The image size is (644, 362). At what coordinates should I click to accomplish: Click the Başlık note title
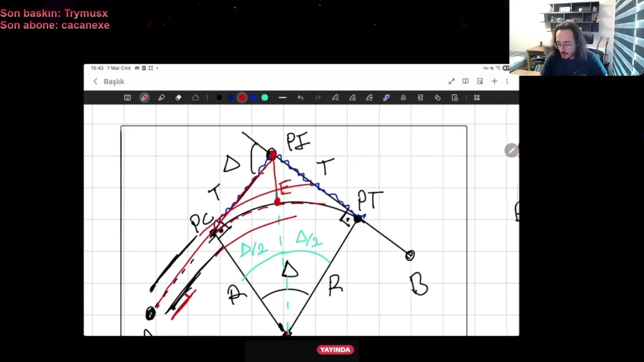[114, 81]
